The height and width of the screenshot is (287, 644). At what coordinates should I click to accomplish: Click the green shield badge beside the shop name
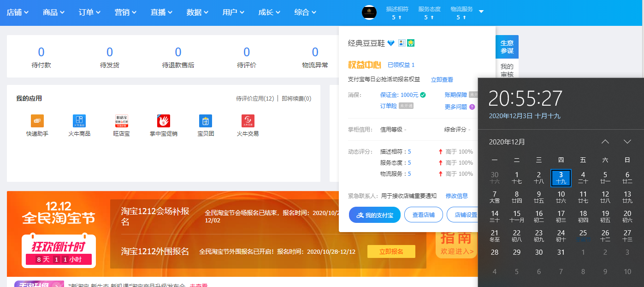point(410,43)
